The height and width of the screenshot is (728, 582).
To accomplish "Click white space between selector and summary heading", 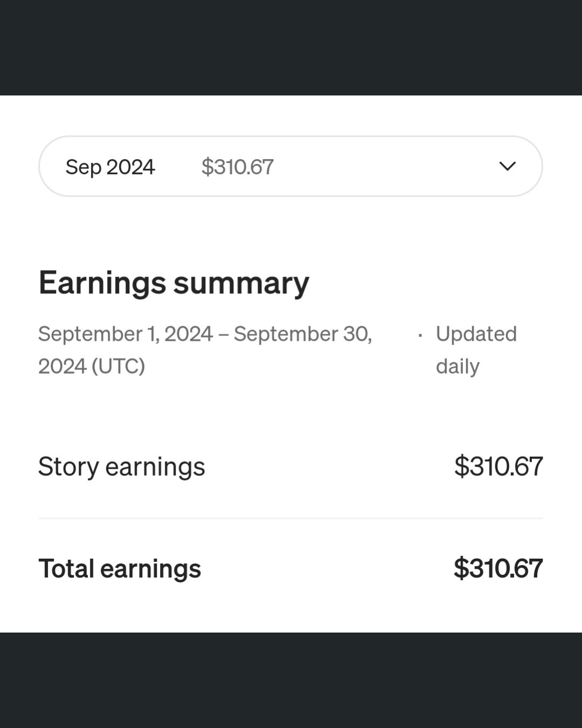I will tap(291, 232).
